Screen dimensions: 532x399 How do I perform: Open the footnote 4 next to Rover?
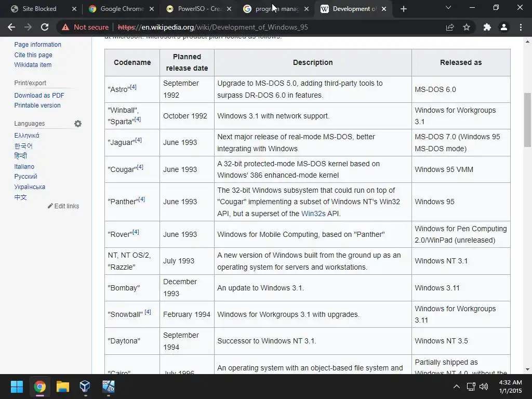[x=136, y=232]
